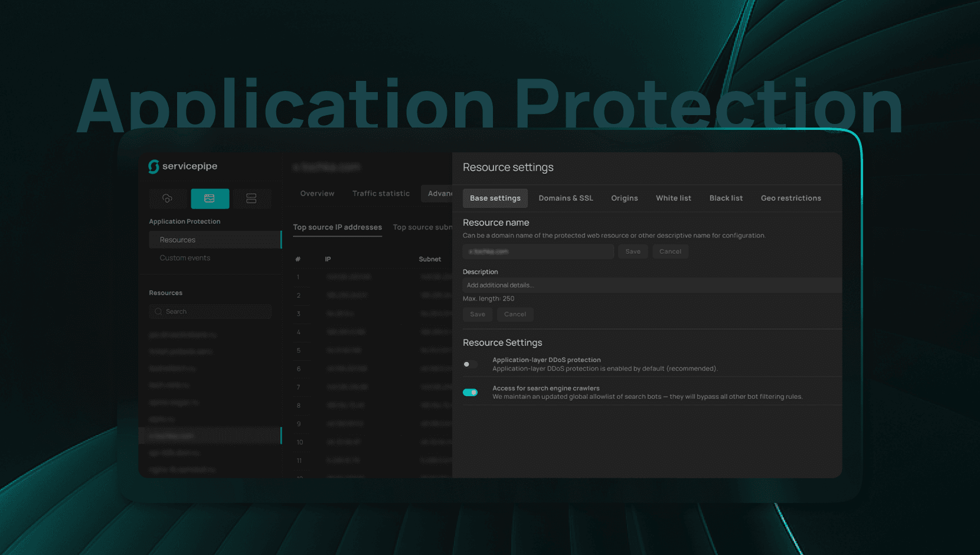Save the Description

coord(478,314)
